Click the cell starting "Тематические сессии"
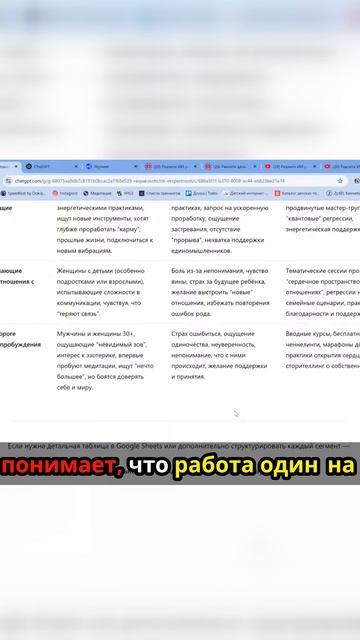The image size is (360, 640). click(322, 292)
